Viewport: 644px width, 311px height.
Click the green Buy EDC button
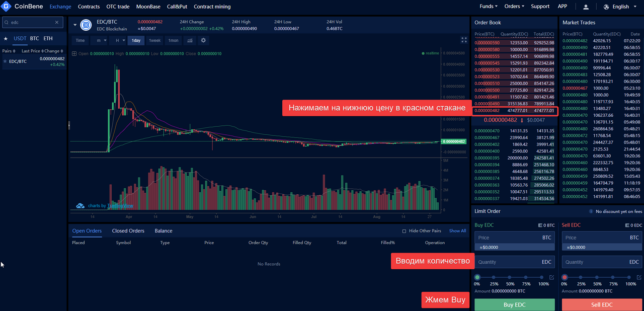515,305
